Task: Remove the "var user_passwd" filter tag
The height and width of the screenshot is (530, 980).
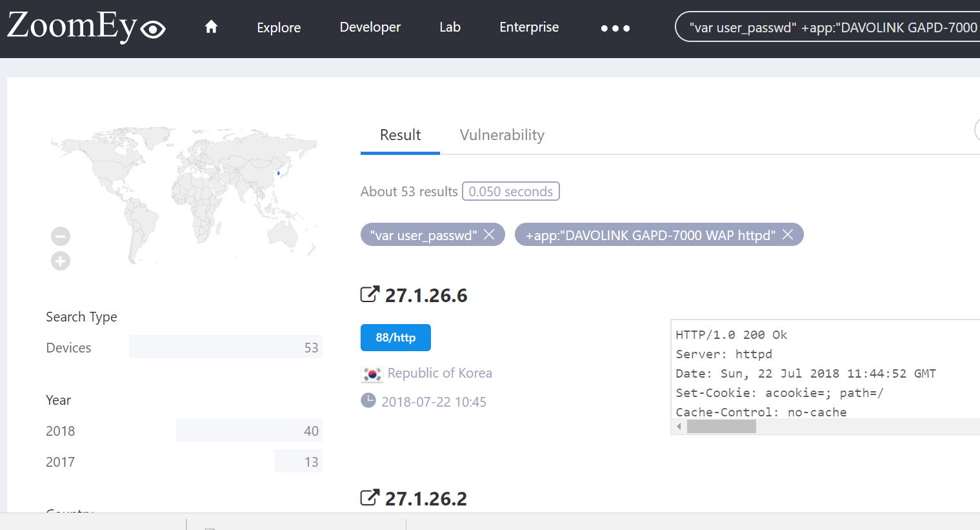Action: (489, 234)
